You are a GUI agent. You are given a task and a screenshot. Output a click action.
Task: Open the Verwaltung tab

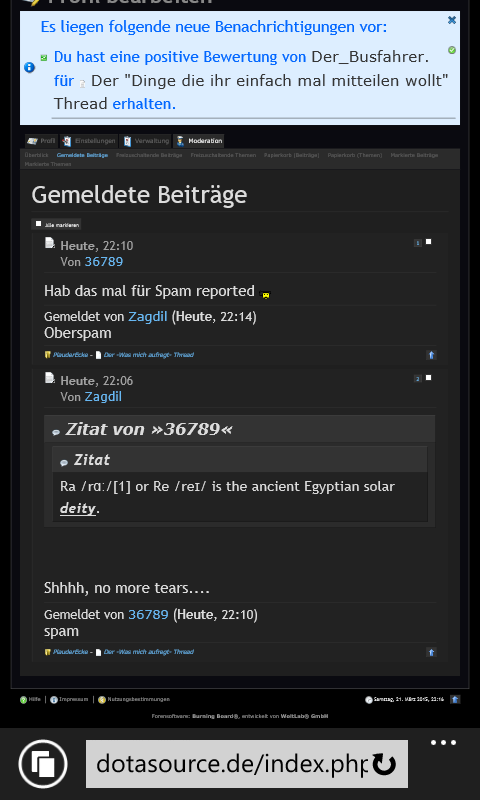click(146, 141)
